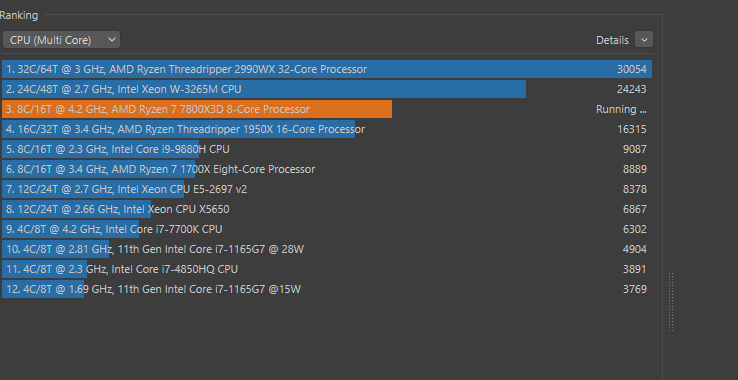Image resolution: width=738 pixels, height=380 pixels.
Task: Click the Details label
Action: (x=612, y=40)
